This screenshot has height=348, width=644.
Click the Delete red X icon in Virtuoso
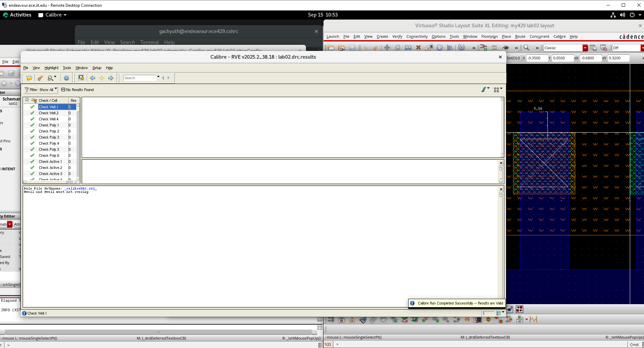[418, 48]
